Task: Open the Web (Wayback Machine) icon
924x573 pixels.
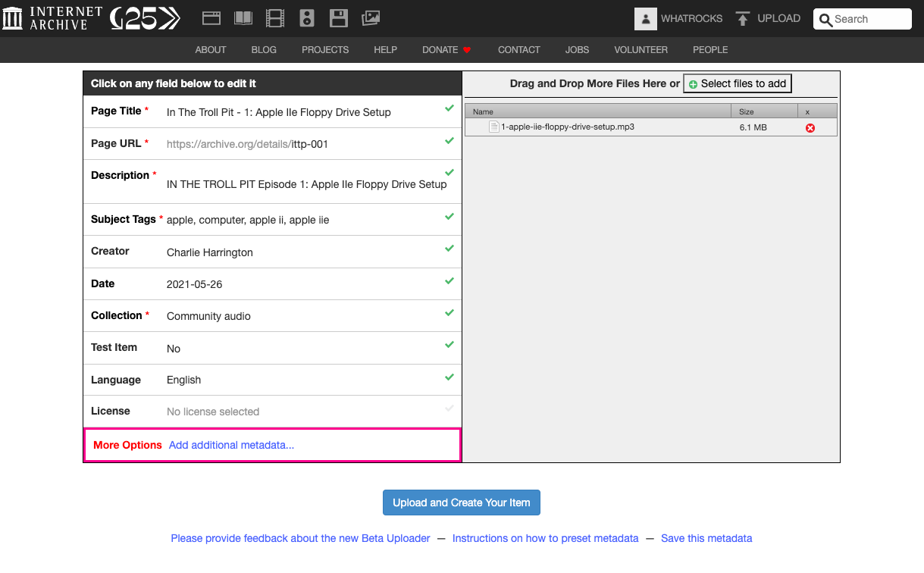Action: pos(211,18)
